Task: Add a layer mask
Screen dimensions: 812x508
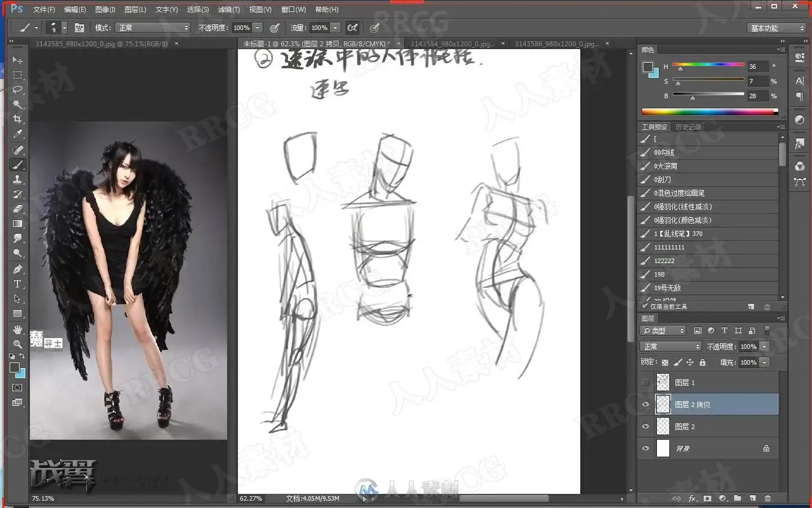Action: tap(707, 498)
